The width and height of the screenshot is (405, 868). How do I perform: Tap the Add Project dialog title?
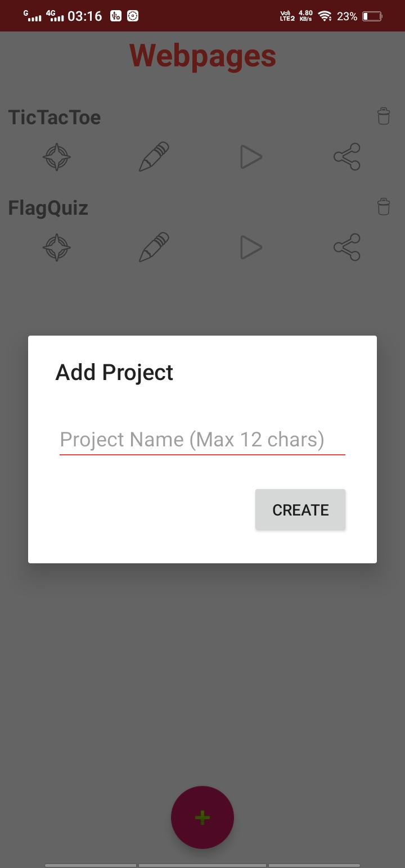tap(114, 372)
